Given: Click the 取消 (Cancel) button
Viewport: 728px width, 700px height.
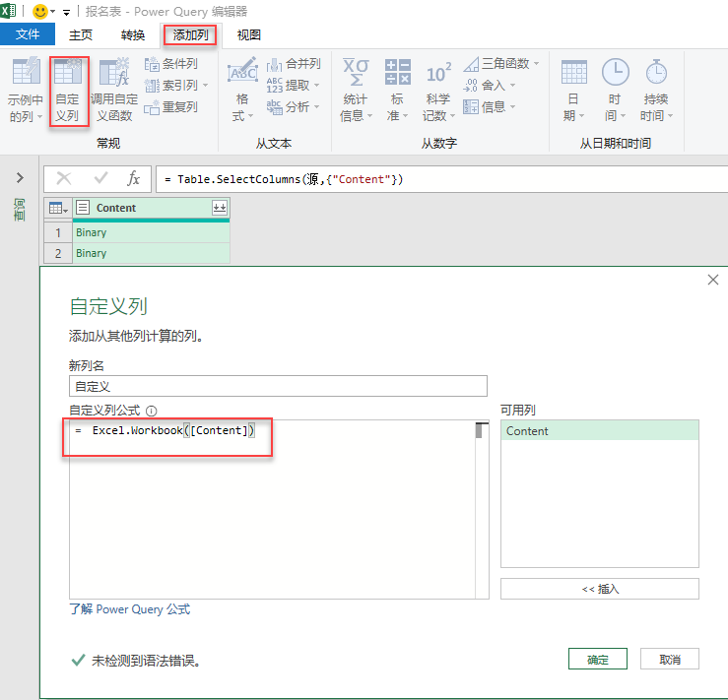Looking at the screenshot, I should [670, 660].
